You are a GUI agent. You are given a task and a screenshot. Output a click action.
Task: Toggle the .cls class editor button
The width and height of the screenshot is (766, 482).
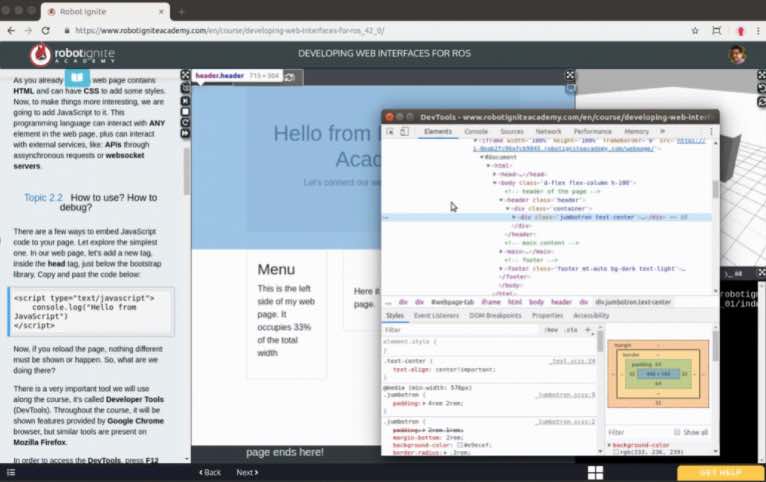tap(571, 329)
